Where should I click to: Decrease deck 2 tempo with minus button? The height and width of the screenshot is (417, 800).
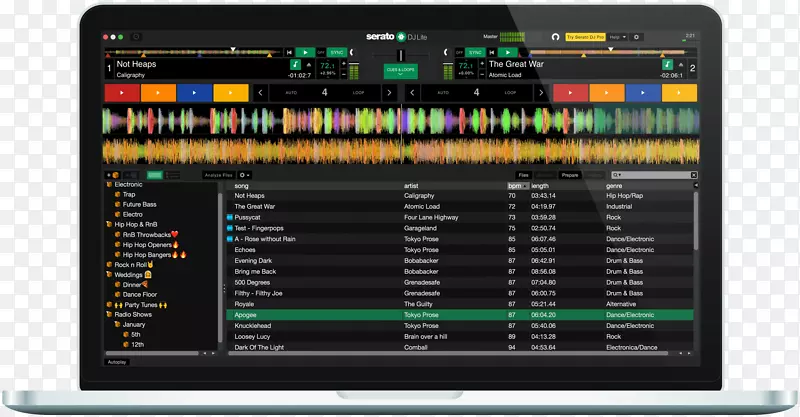tap(482, 75)
